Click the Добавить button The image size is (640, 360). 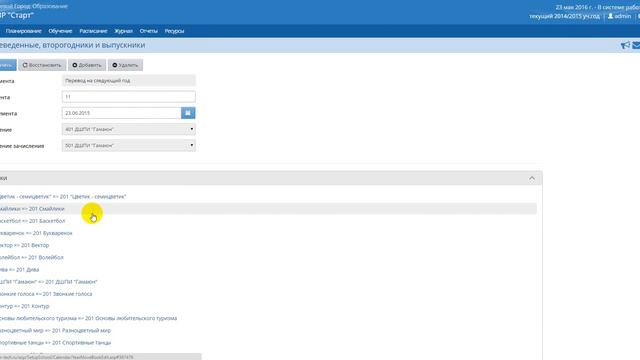click(87, 65)
